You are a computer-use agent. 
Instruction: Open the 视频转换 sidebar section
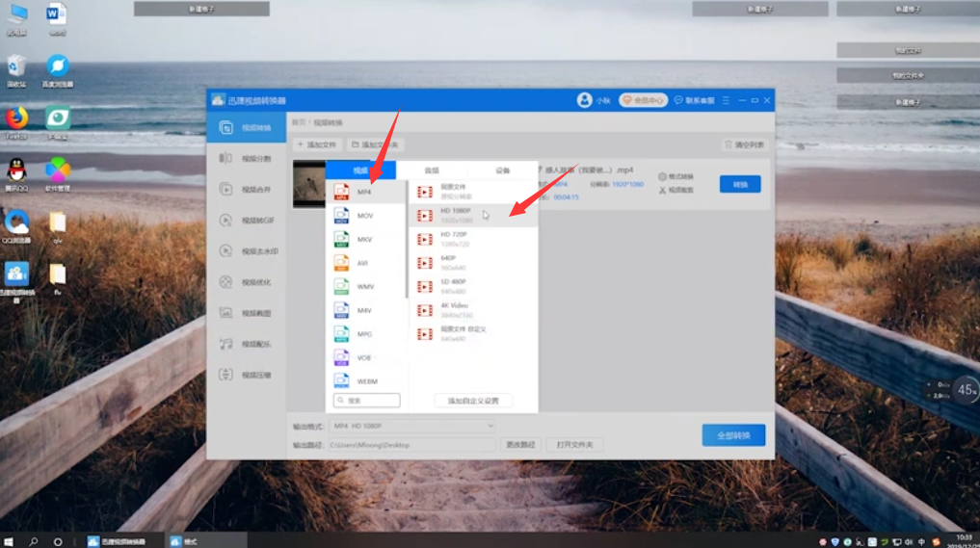point(247,127)
